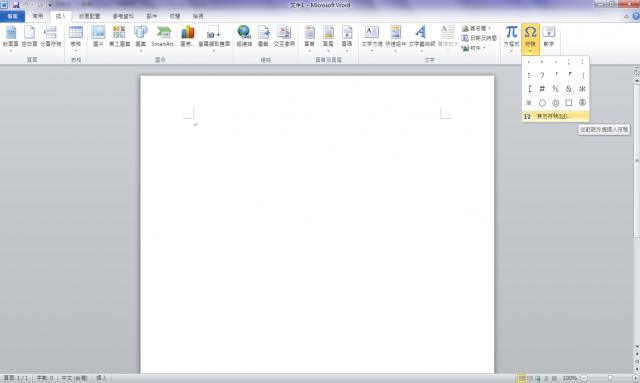This screenshot has width=640, height=383.
Task: Insert the square □ symbol
Action: click(569, 102)
